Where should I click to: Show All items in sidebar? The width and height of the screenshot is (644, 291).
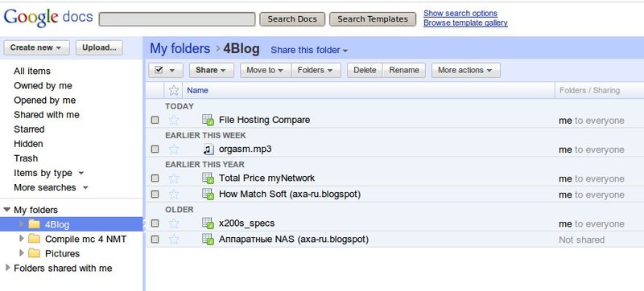pyautogui.click(x=32, y=71)
